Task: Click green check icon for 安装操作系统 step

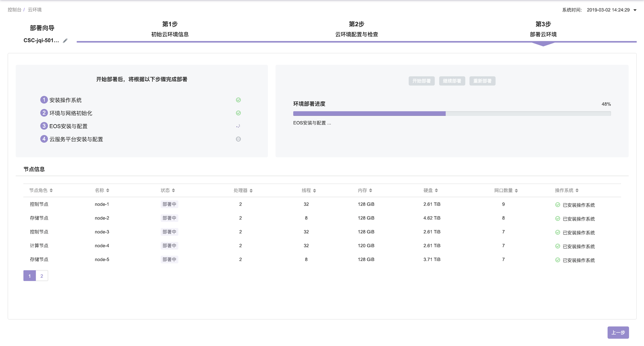Action: coord(238,100)
